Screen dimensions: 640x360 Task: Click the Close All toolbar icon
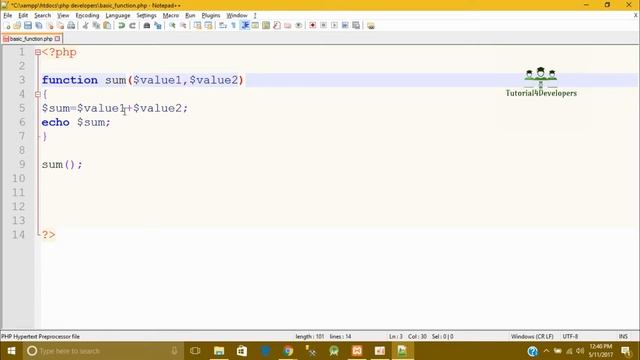60,26
